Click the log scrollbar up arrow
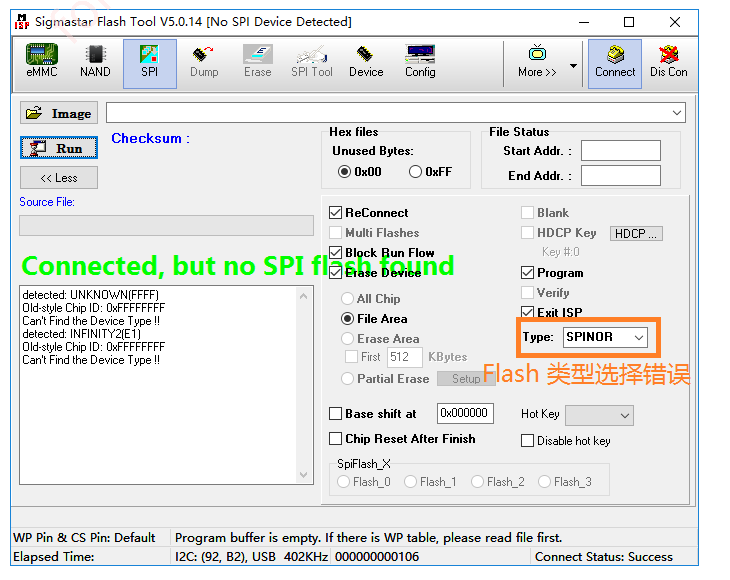The width and height of the screenshot is (730, 580). (304, 296)
